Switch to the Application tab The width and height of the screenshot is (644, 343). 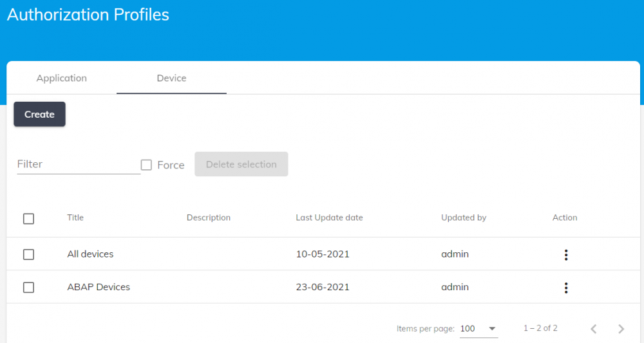[62, 78]
